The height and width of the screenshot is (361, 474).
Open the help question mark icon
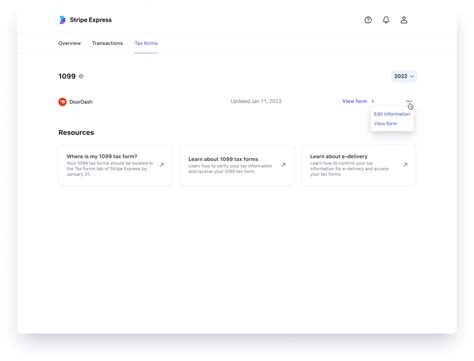click(368, 20)
